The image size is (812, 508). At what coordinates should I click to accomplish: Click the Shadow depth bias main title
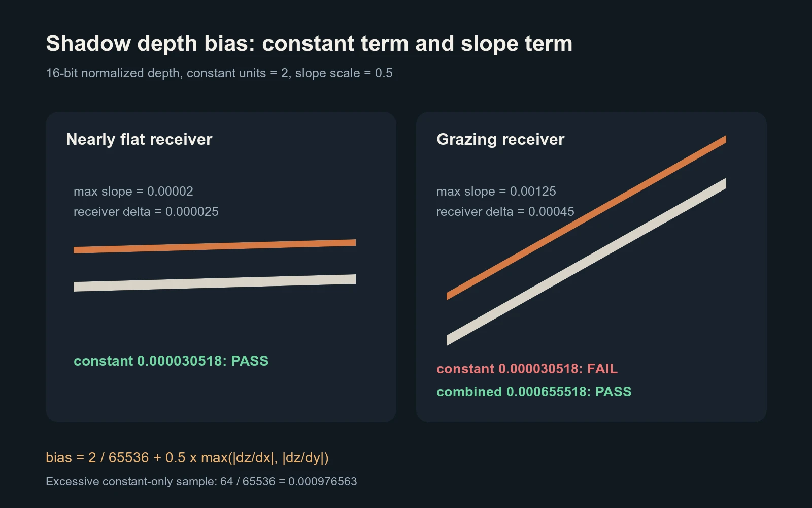(x=309, y=44)
